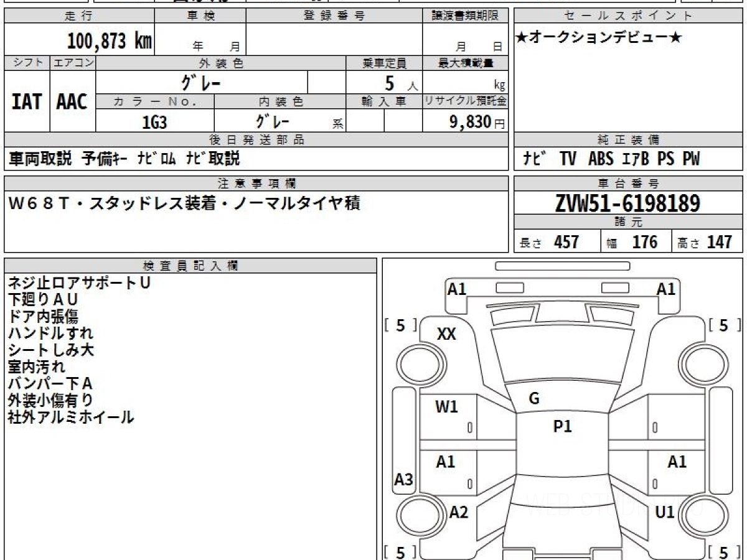Select the ドア内張傷 inspector note
The height and width of the screenshot is (560, 747).
pos(43,317)
